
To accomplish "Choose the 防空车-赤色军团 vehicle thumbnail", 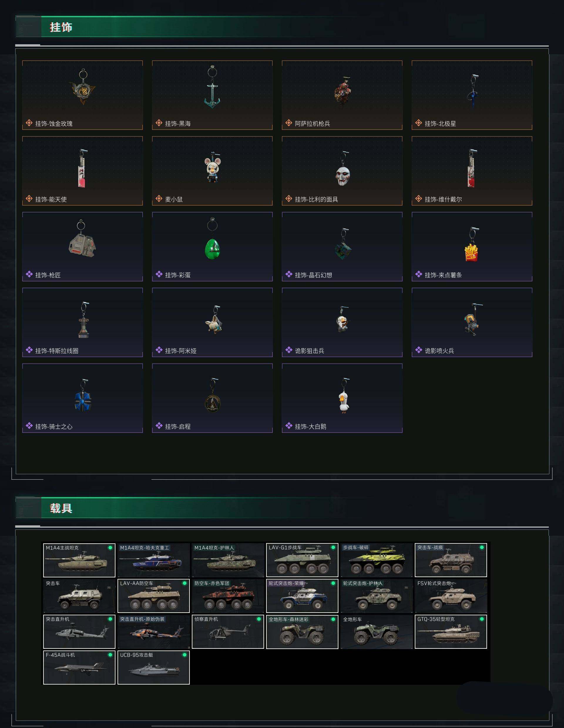I will 228,596.
